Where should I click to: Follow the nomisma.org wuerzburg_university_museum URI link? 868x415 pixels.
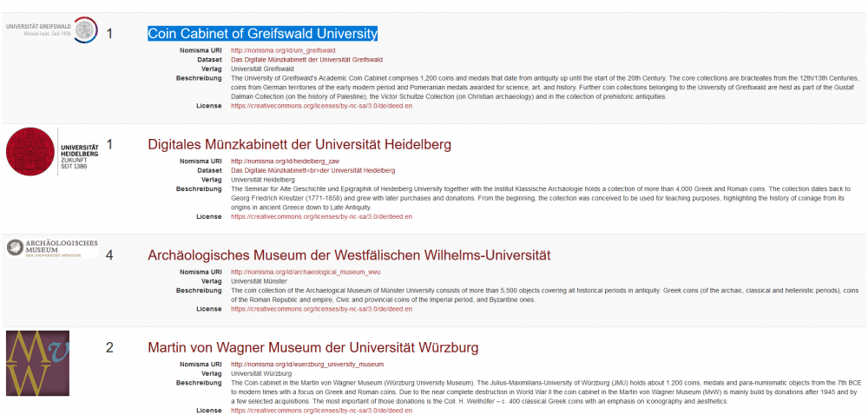coord(295,365)
